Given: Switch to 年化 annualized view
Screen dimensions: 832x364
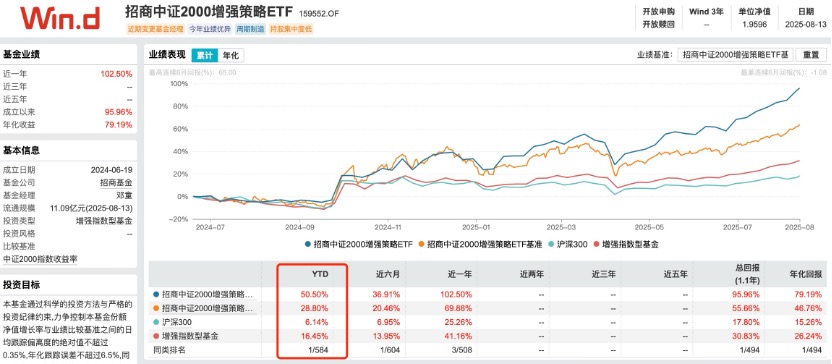Looking at the screenshot, I should pyautogui.click(x=231, y=55).
